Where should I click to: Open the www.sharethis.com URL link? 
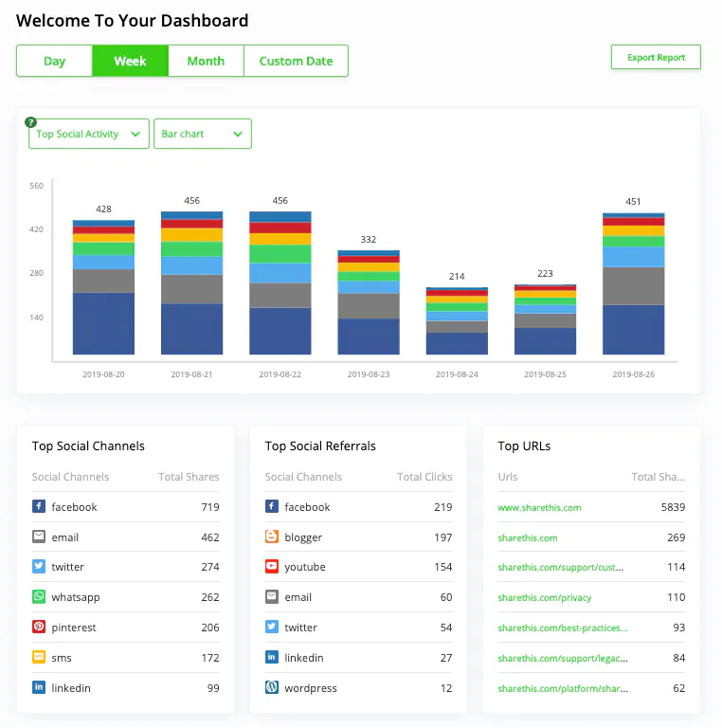pos(539,508)
